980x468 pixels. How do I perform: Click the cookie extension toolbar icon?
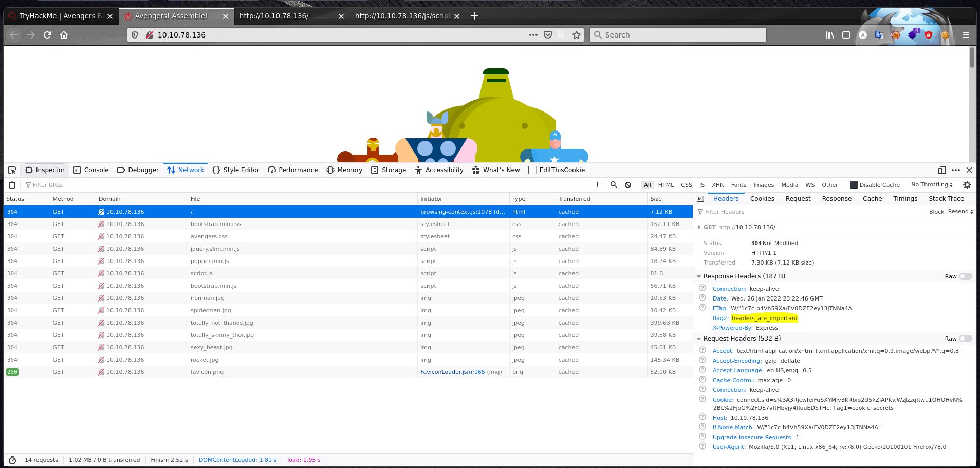coord(945,35)
